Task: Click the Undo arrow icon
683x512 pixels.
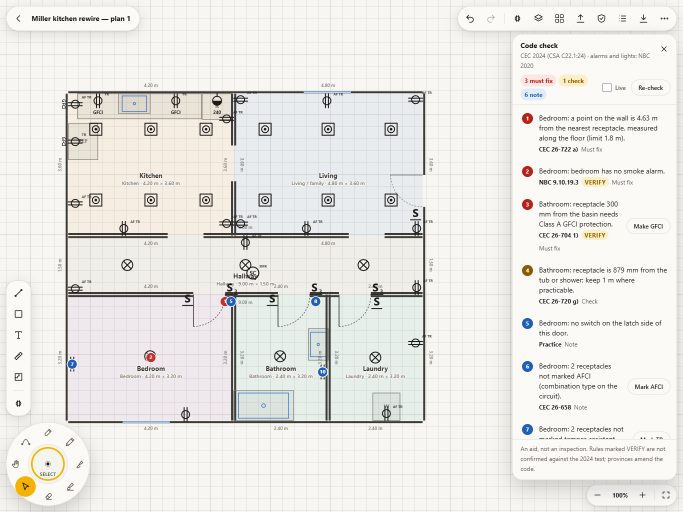Action: point(470,19)
